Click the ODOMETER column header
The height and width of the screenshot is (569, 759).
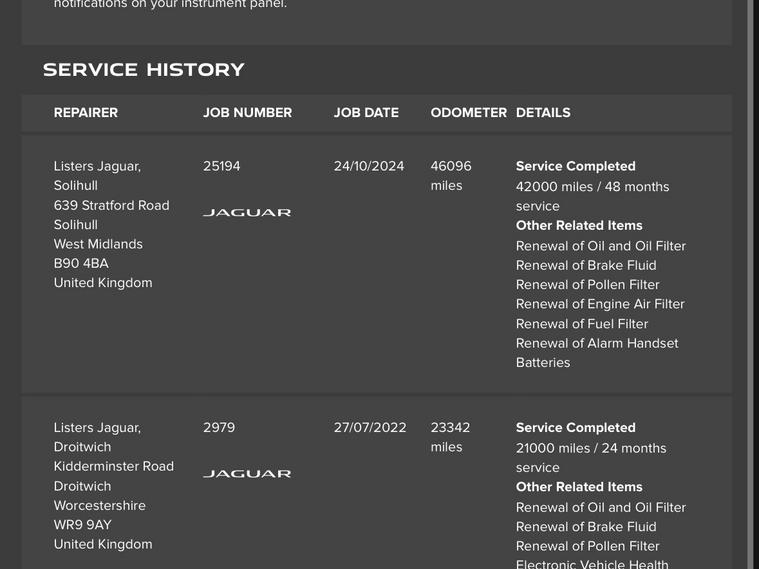pos(468,113)
